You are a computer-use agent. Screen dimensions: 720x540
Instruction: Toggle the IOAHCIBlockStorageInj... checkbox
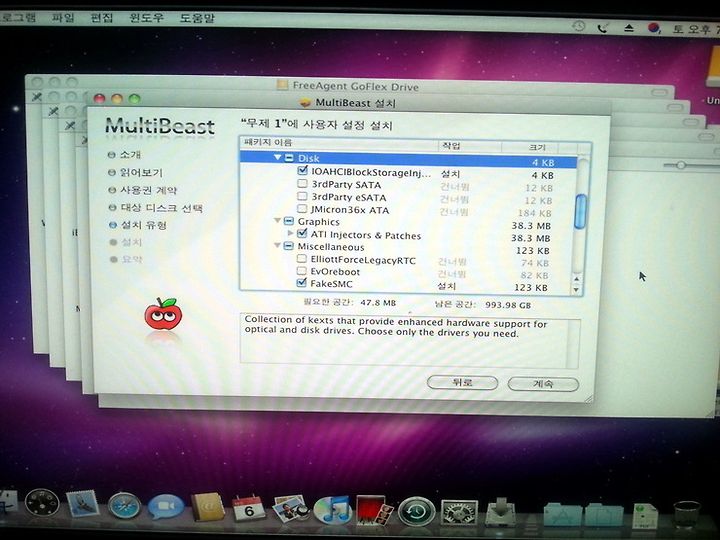[302, 171]
